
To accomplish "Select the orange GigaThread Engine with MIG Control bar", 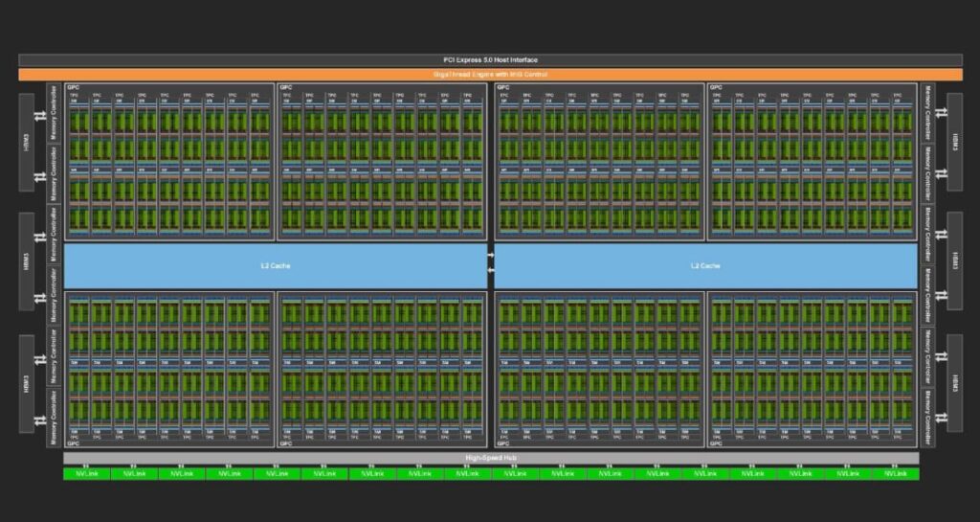I will click(x=490, y=75).
